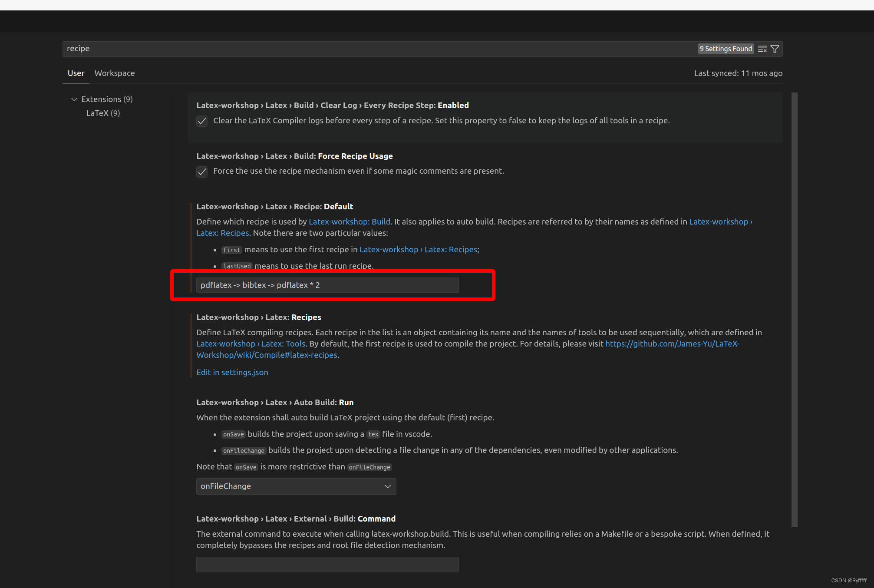Switch to the Workspace settings tab
This screenshot has width=874, height=588.
[x=115, y=73]
